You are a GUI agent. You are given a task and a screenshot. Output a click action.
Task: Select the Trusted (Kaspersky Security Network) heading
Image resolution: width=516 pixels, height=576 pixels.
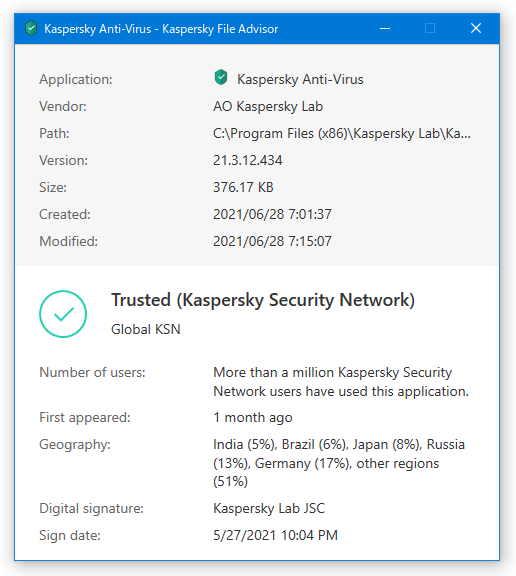click(x=263, y=300)
